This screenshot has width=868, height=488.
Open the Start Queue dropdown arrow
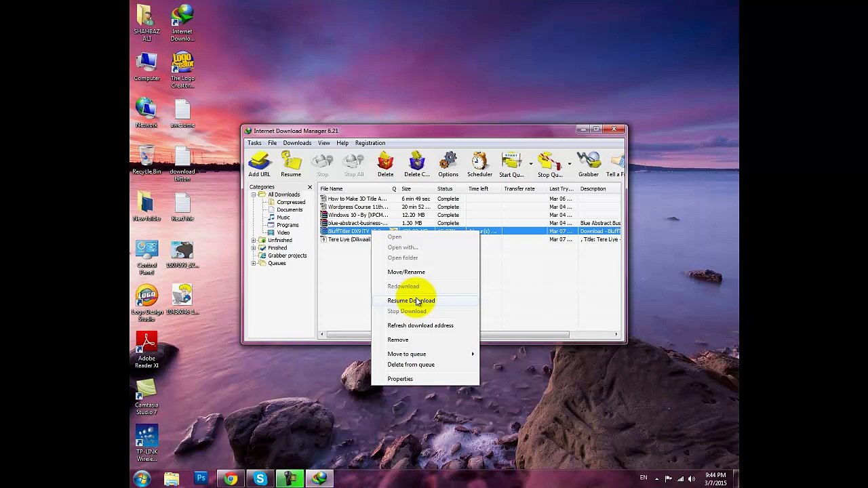pos(531,164)
